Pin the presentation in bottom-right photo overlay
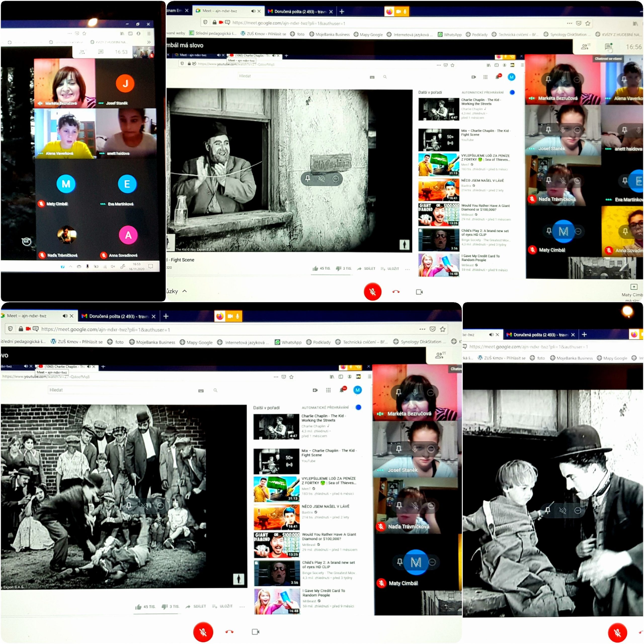644x644 pixels. coord(547,510)
